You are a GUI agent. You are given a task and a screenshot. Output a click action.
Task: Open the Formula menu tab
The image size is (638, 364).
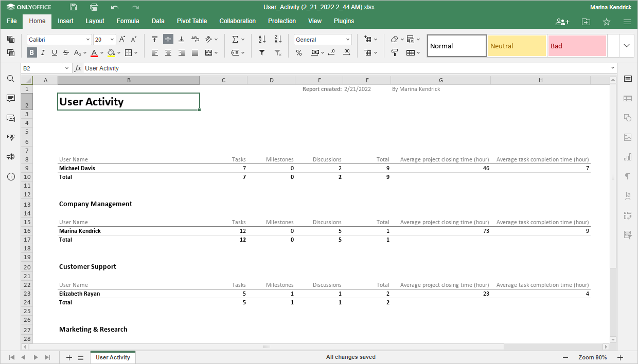128,21
